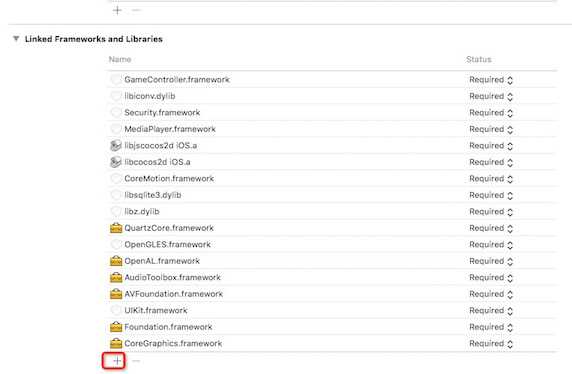Select the UIKit.framework name text
This screenshot has width=572, height=374.
pos(156,311)
